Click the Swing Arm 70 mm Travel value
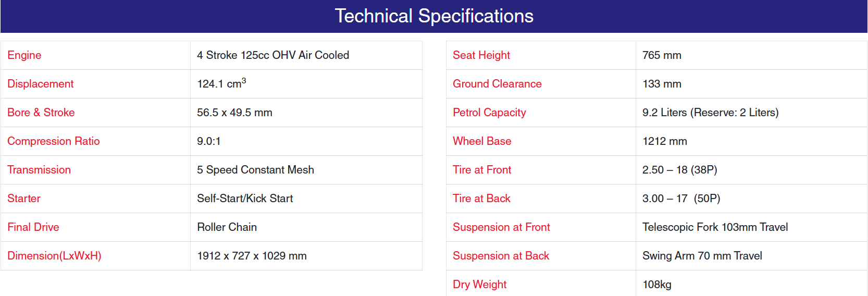This screenshot has height=296, width=868. (x=702, y=256)
